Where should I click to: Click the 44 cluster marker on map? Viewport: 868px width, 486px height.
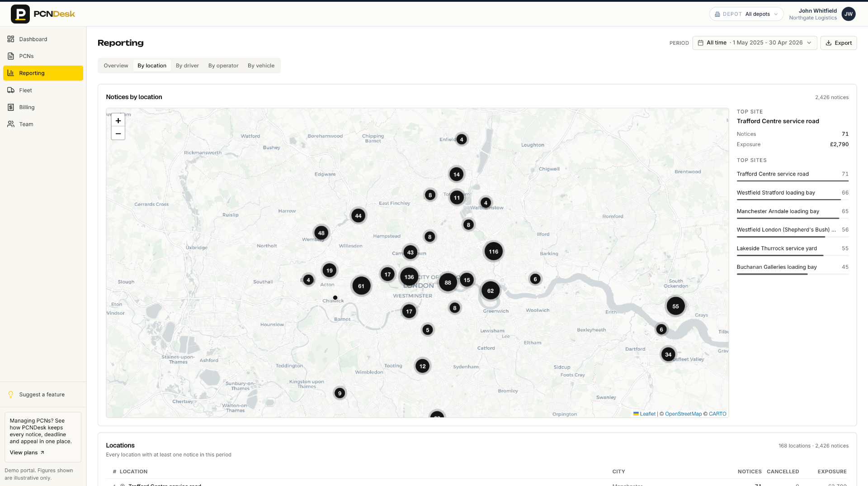(x=359, y=216)
